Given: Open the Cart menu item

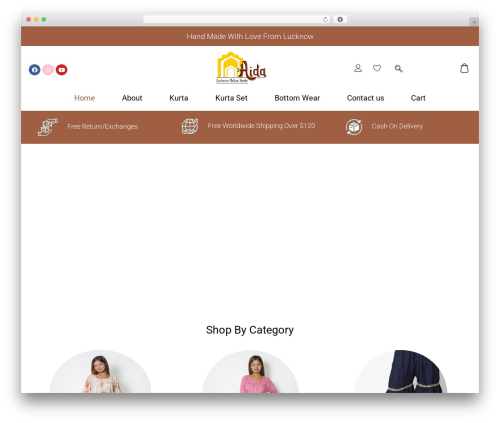Looking at the screenshot, I should [x=418, y=98].
